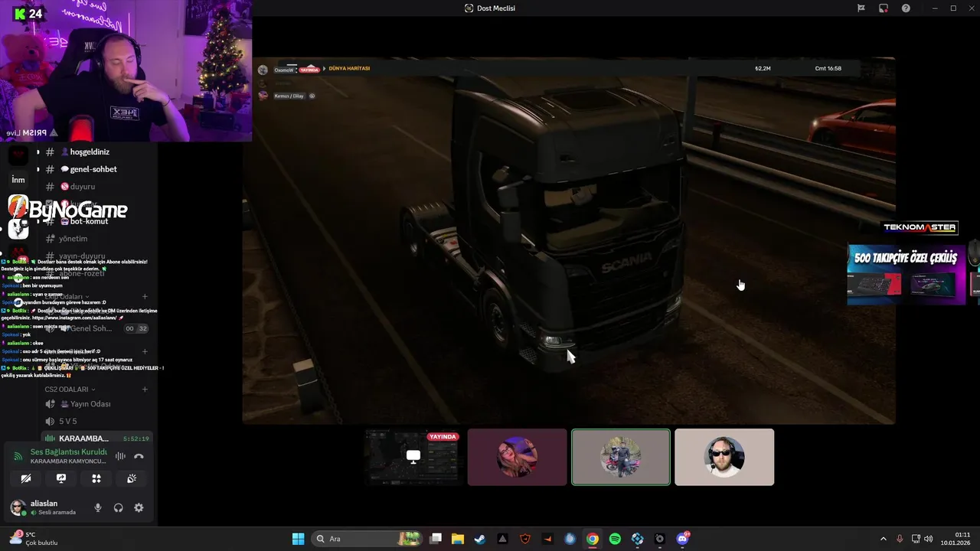Open aliaslan user profile avatar
This screenshot has width=980, height=551.
(x=18, y=507)
